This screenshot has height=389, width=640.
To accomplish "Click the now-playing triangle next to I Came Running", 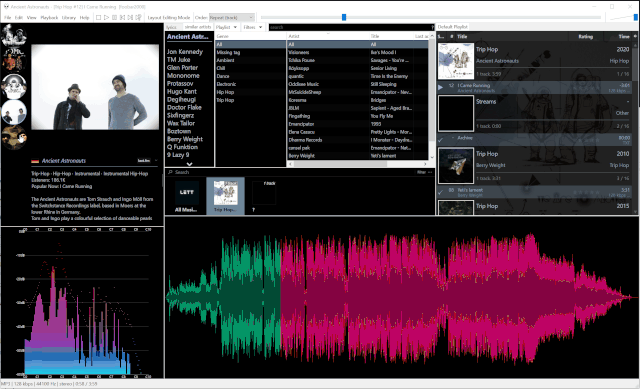I will (x=440, y=87).
